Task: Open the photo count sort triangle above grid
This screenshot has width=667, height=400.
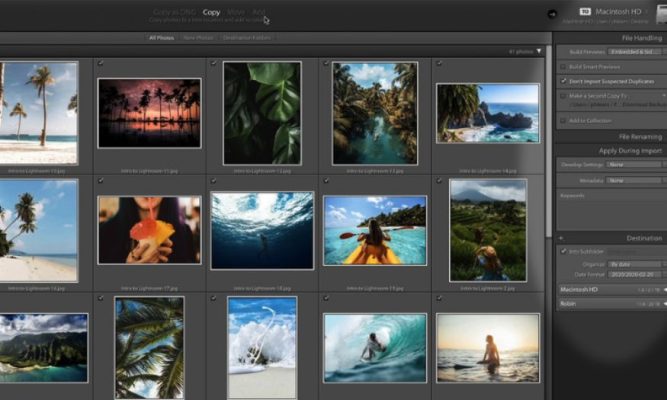Action: point(539,50)
